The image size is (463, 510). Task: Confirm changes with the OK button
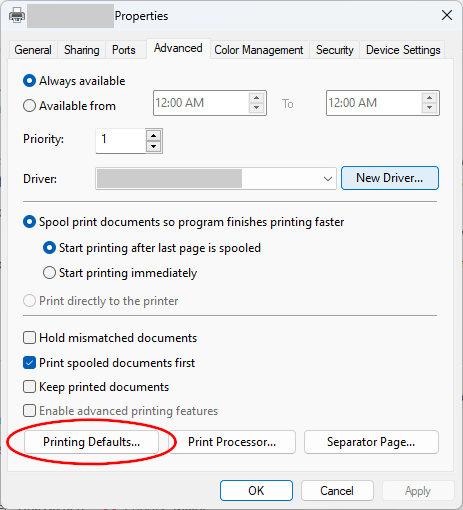256,491
